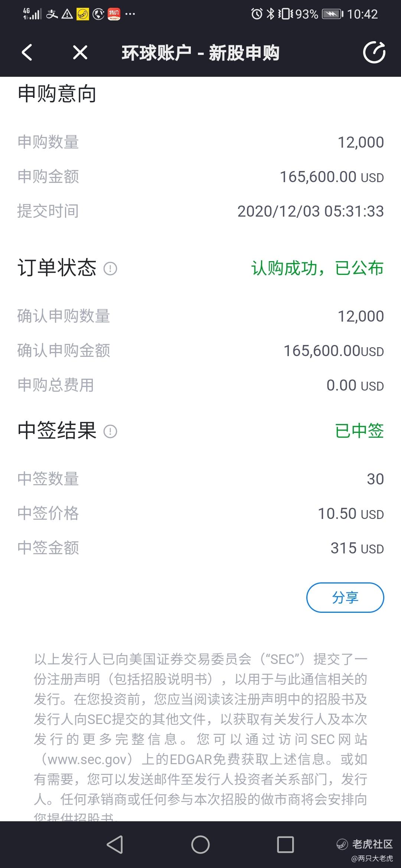Tap the Bluetooth status icon

coord(271,14)
